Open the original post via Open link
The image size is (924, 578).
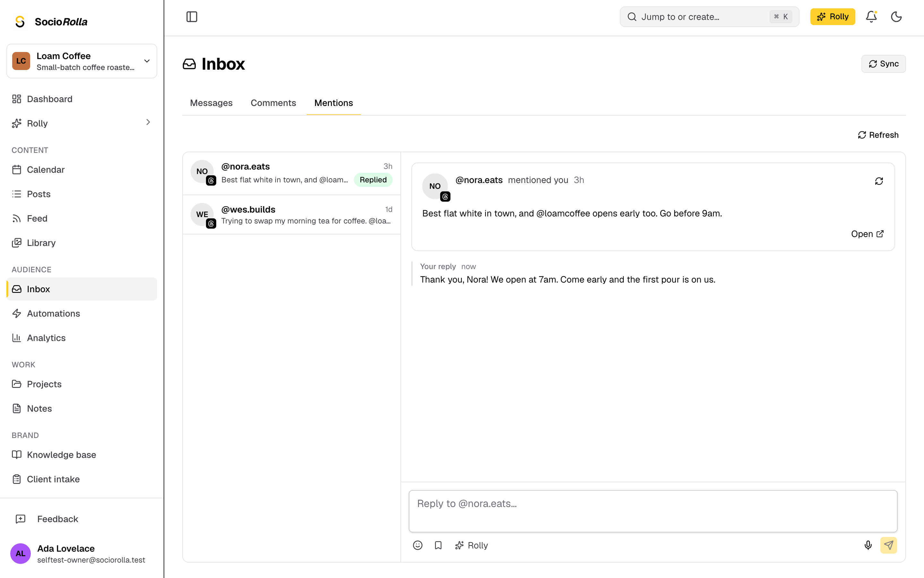(x=867, y=234)
